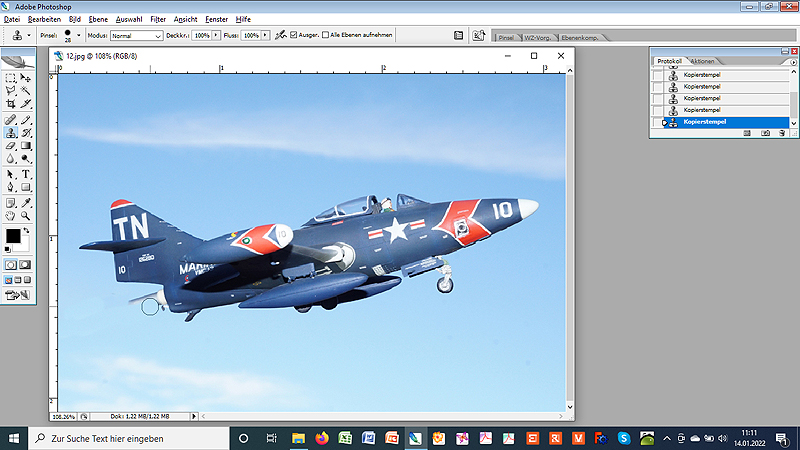The width and height of the screenshot is (800, 450).
Task: Reset to default black and white colors
Action: coord(8,249)
